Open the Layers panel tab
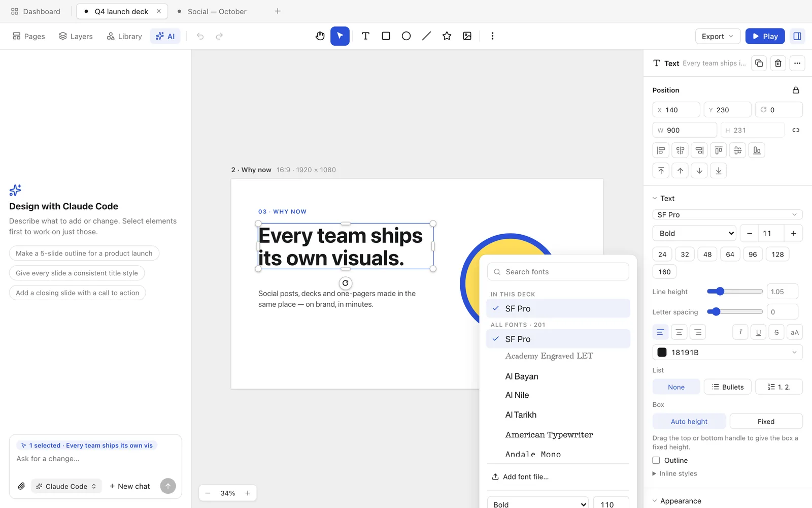 (x=76, y=36)
